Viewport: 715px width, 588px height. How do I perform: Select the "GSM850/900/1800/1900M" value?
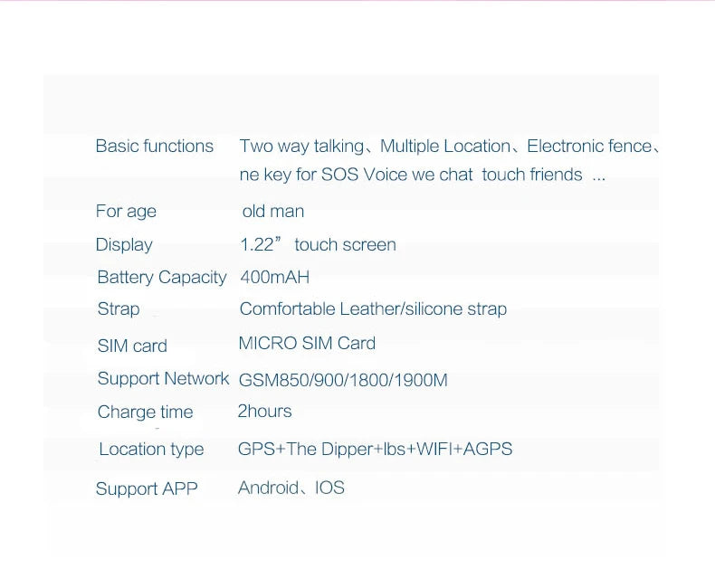[343, 380]
